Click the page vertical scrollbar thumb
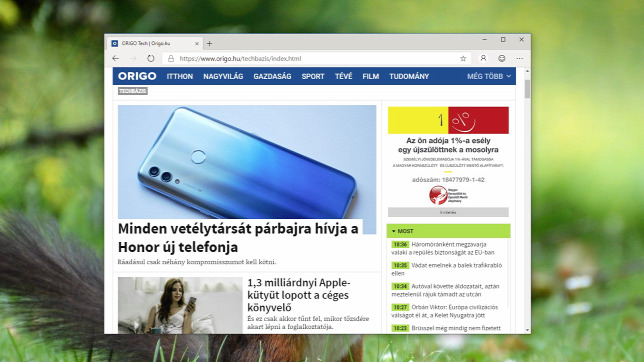The image size is (644, 362). point(527,89)
